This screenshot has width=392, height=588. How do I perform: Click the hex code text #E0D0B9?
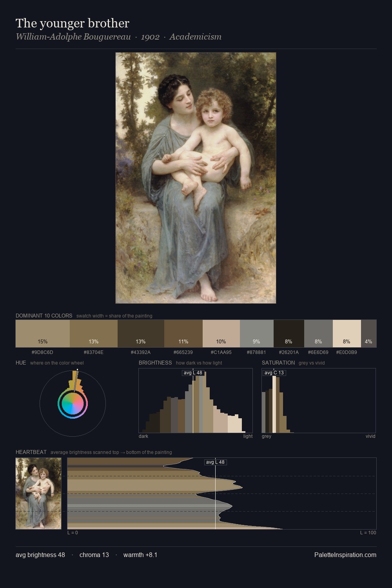(347, 352)
